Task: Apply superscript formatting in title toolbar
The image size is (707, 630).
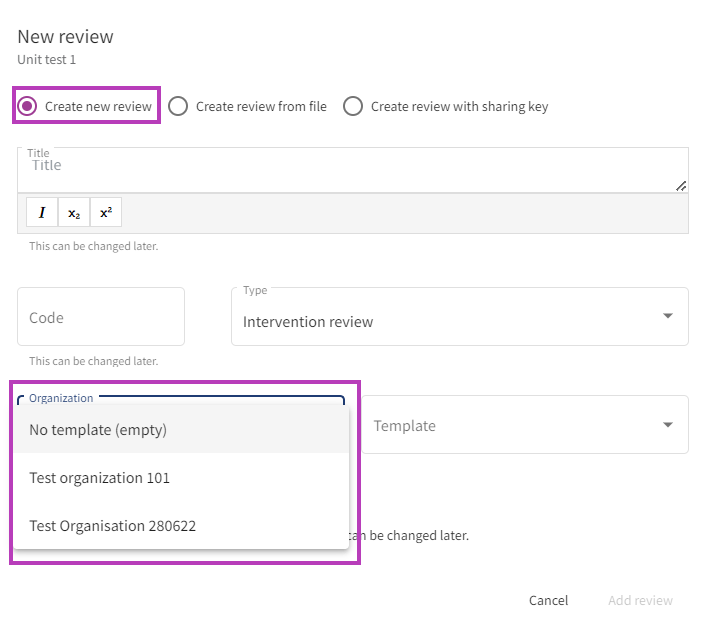Action: (106, 213)
